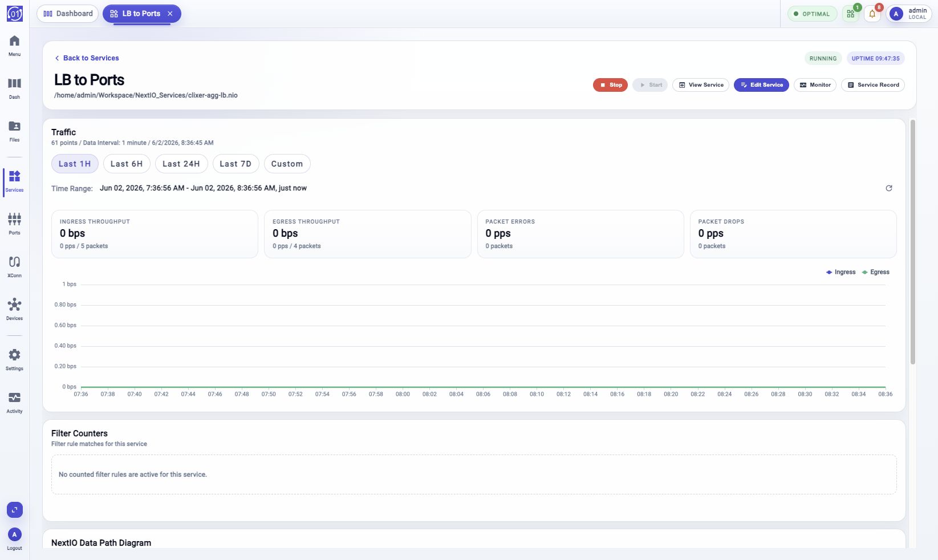Click the UPTIME 09:47:35 badge
938x560 pixels.
[x=876, y=58]
